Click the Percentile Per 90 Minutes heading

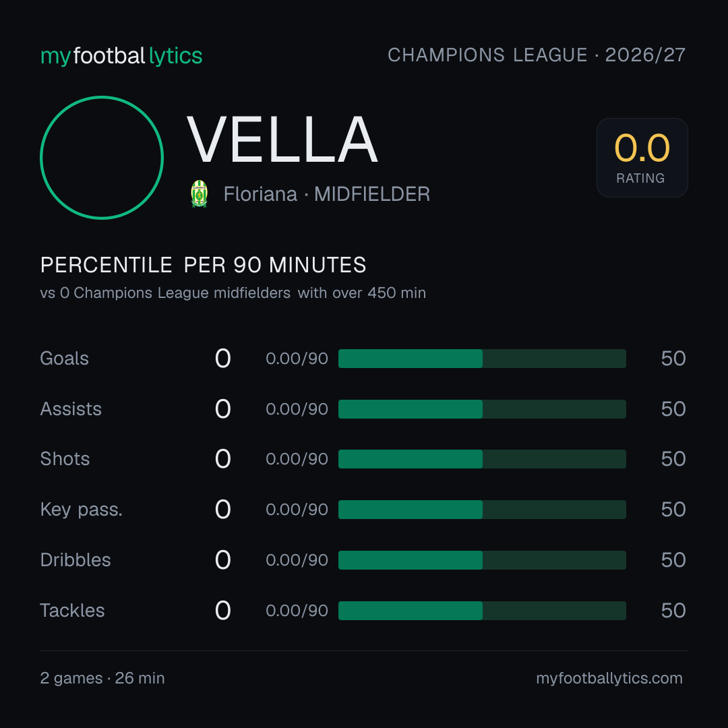tap(203, 265)
